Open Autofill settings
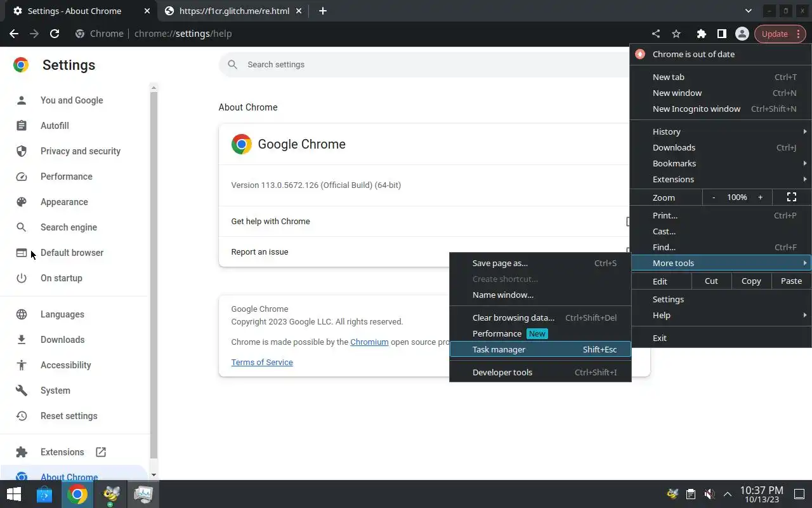The width and height of the screenshot is (812, 508). (x=55, y=126)
